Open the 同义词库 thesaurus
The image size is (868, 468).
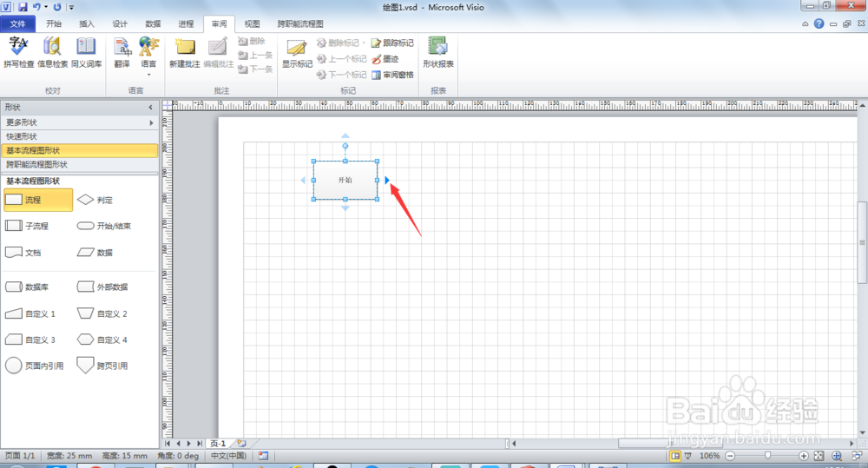[x=86, y=53]
